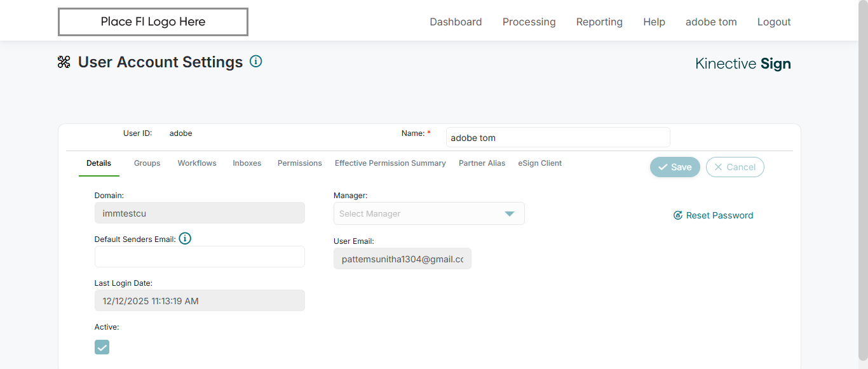Click the command-symbol icon beside the page title

[x=64, y=62]
